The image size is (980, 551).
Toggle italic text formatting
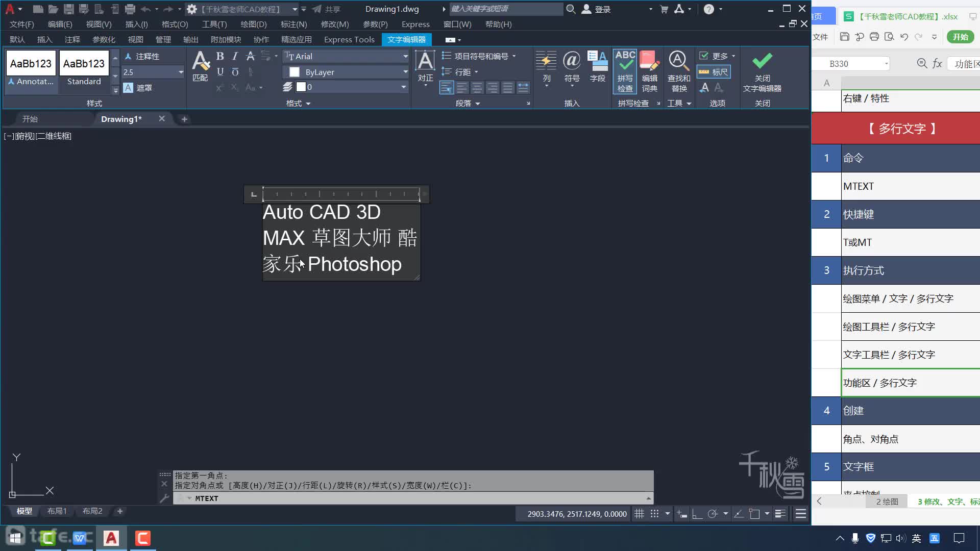(235, 56)
